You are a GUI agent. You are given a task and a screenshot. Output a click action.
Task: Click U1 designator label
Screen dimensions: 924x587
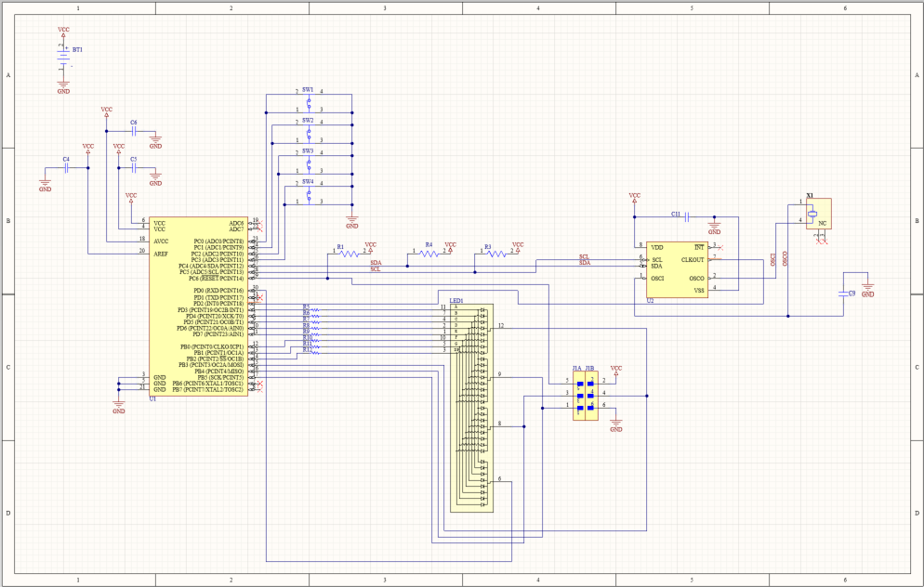click(152, 399)
